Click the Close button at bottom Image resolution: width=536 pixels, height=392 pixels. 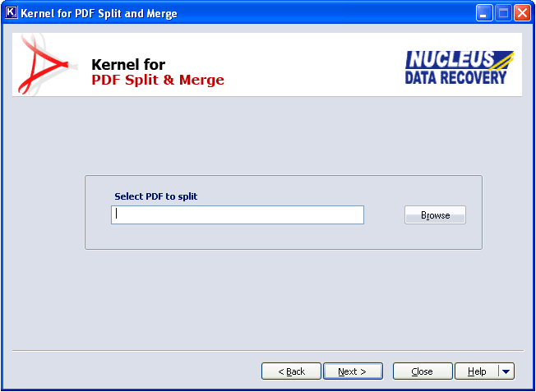click(423, 371)
